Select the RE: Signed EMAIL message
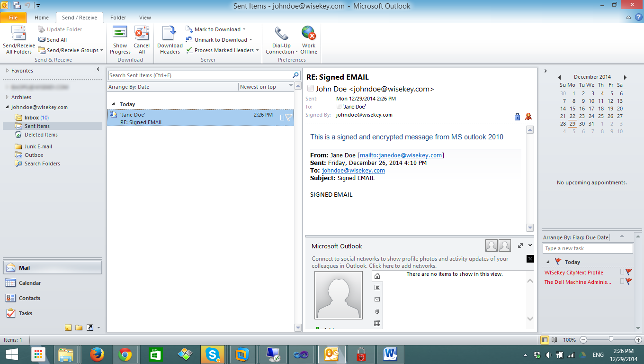The width and height of the screenshot is (644, 364). click(200, 118)
